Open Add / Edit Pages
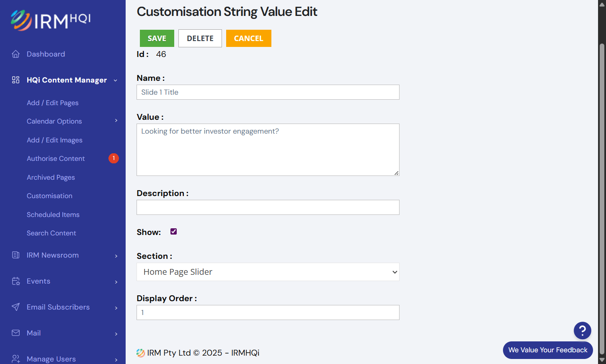 [x=53, y=103]
